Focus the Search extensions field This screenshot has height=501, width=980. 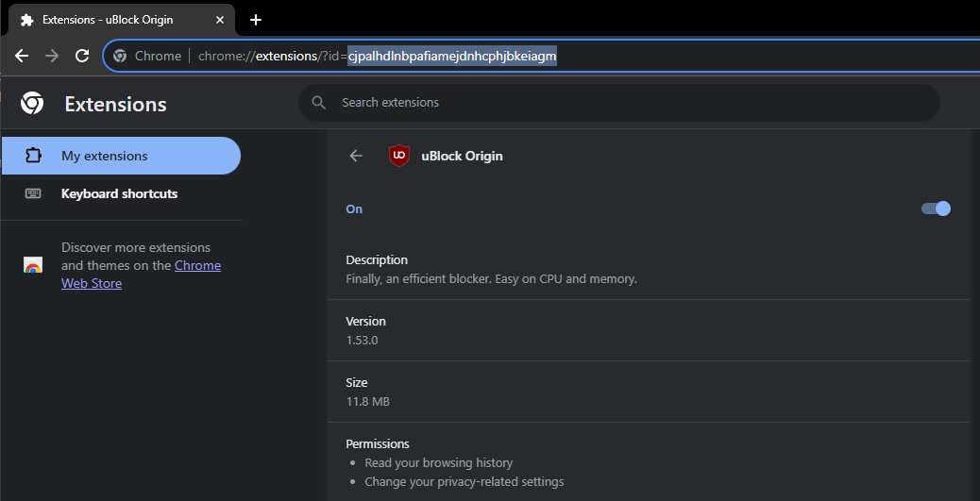pyautogui.click(x=618, y=103)
